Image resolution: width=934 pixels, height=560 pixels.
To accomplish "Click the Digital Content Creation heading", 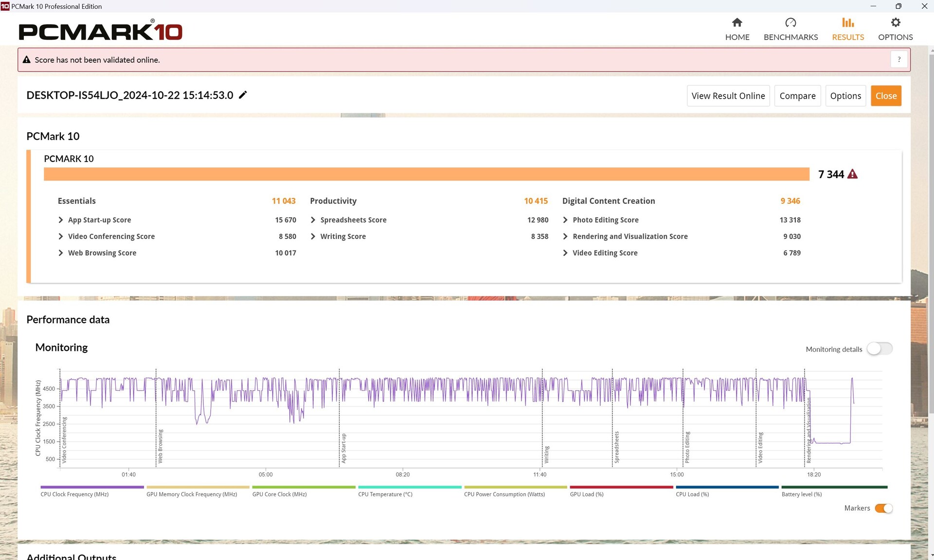I will (609, 201).
